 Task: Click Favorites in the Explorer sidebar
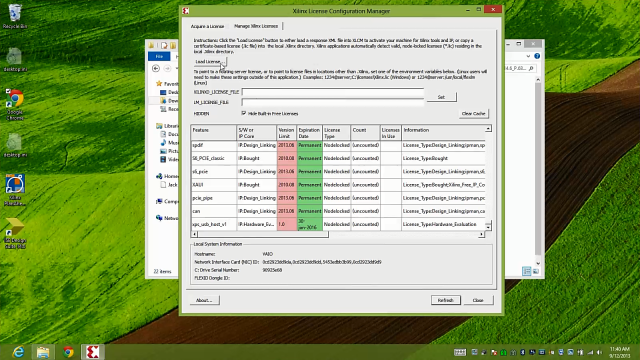[167, 84]
